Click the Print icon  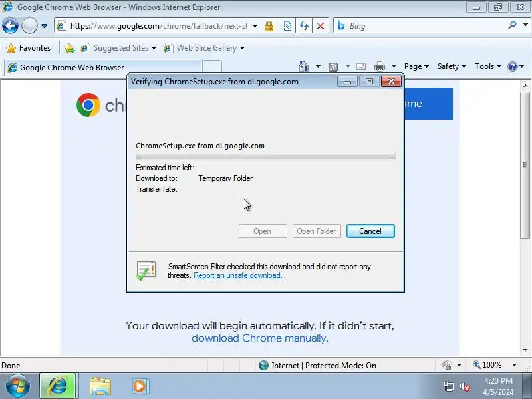(x=379, y=66)
